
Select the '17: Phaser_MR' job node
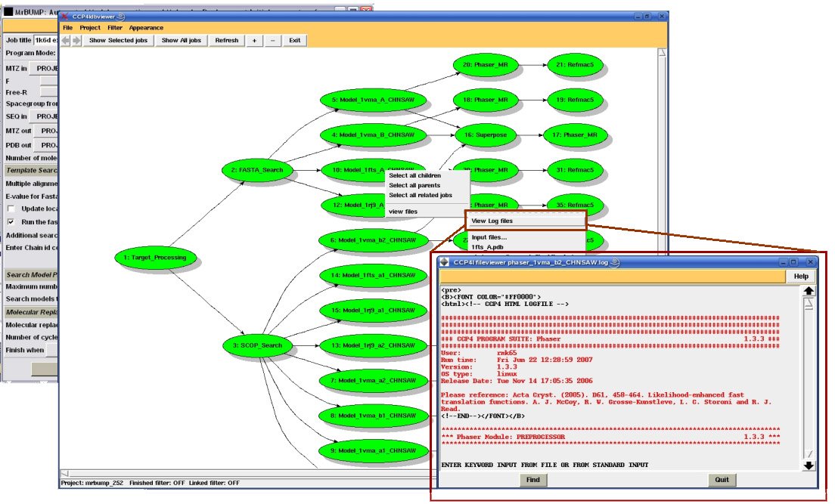[575, 135]
